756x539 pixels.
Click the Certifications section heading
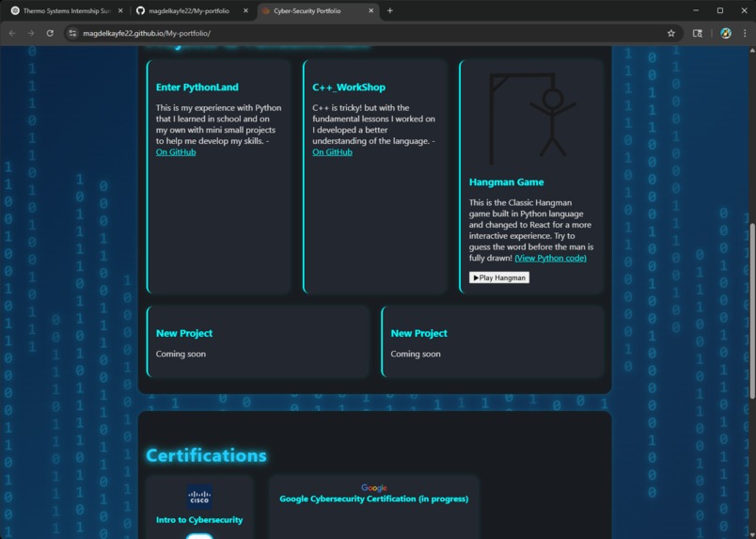tap(206, 455)
